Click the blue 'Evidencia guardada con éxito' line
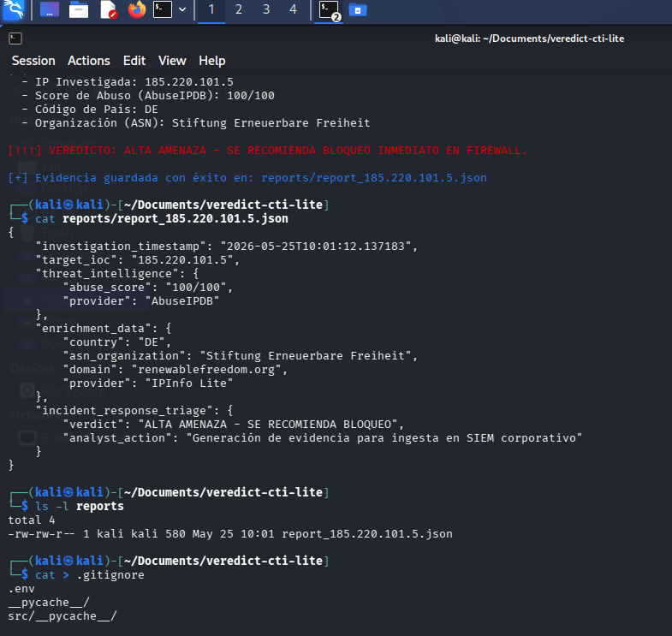The width and height of the screenshot is (672, 636). point(247,178)
